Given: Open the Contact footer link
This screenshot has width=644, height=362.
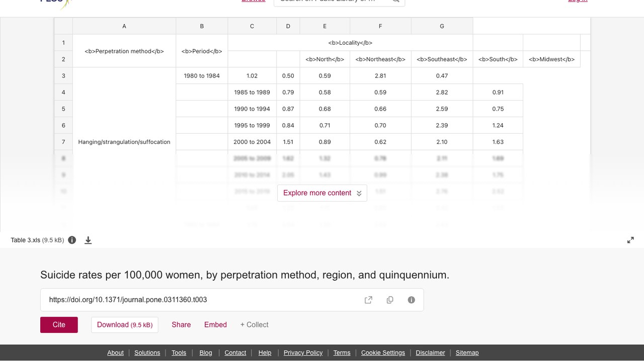Looking at the screenshot, I should click(x=235, y=352).
